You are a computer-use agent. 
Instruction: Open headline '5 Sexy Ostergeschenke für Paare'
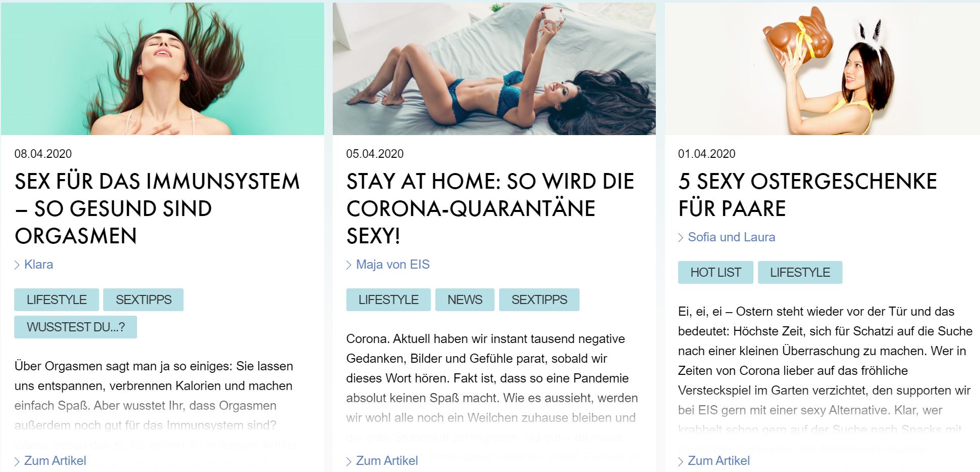pos(808,195)
